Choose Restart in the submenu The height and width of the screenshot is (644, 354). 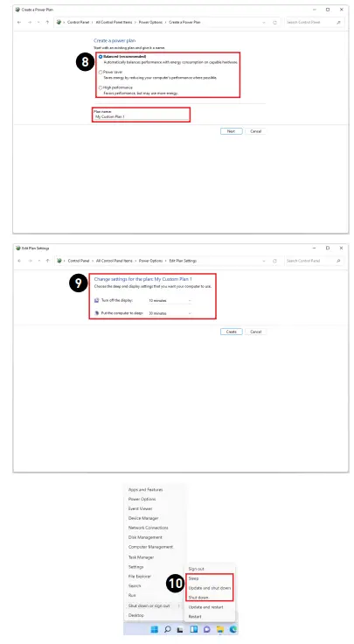(195, 617)
